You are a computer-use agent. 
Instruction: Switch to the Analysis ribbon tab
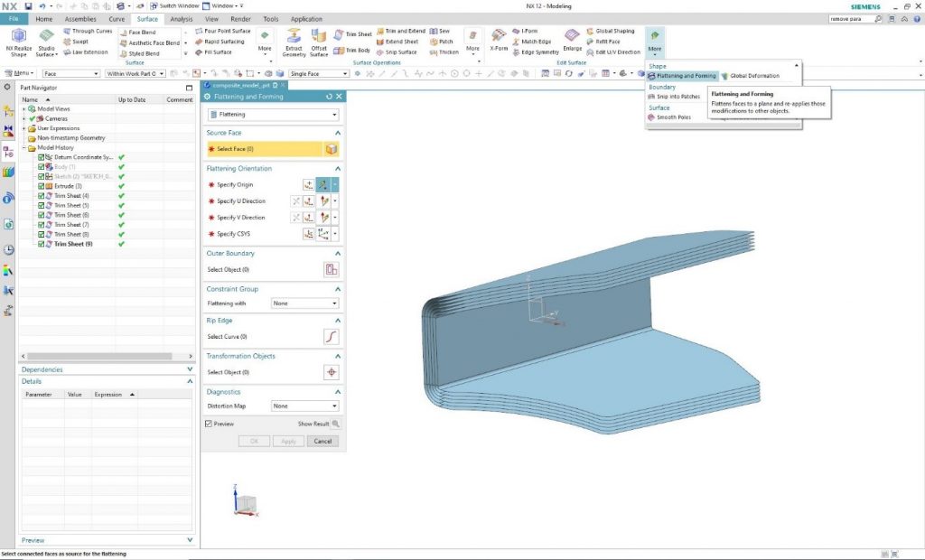[x=181, y=18]
